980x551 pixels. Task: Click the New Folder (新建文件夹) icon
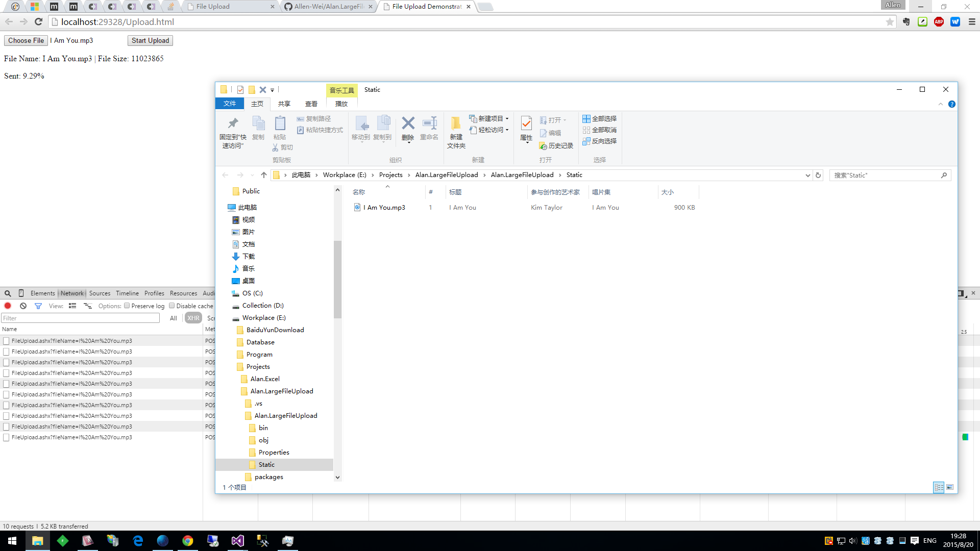click(456, 123)
